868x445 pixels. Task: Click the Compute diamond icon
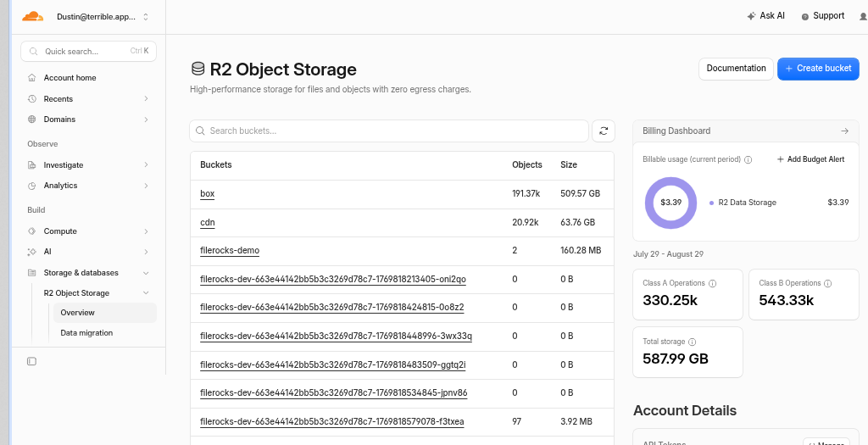click(x=32, y=231)
